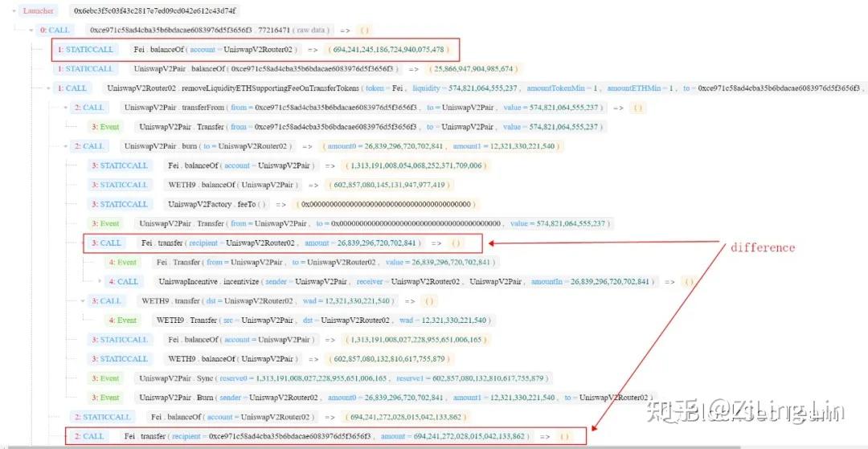Click the removeLiquidityETHSupportingFeeOnTransferTokens call text
The image size is (868, 449).
(485, 88)
